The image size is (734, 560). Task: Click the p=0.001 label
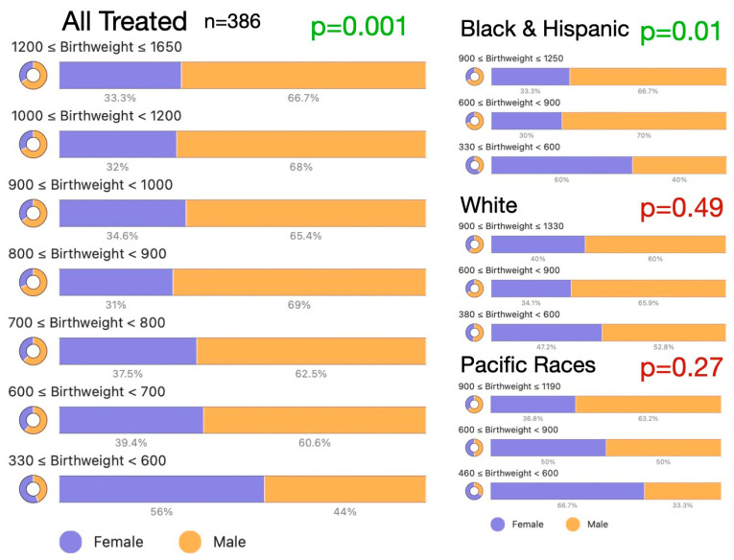359,27
